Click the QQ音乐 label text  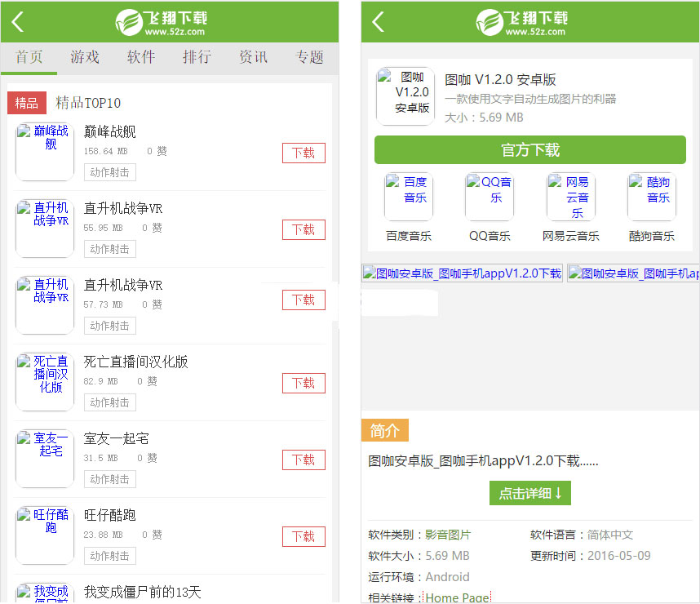[490, 236]
